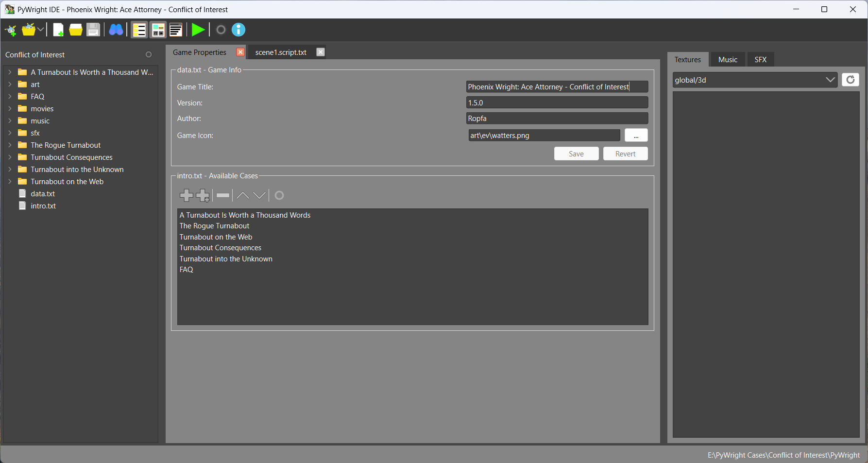
Task: Switch to the scene1.script.txt tab
Action: (x=281, y=52)
